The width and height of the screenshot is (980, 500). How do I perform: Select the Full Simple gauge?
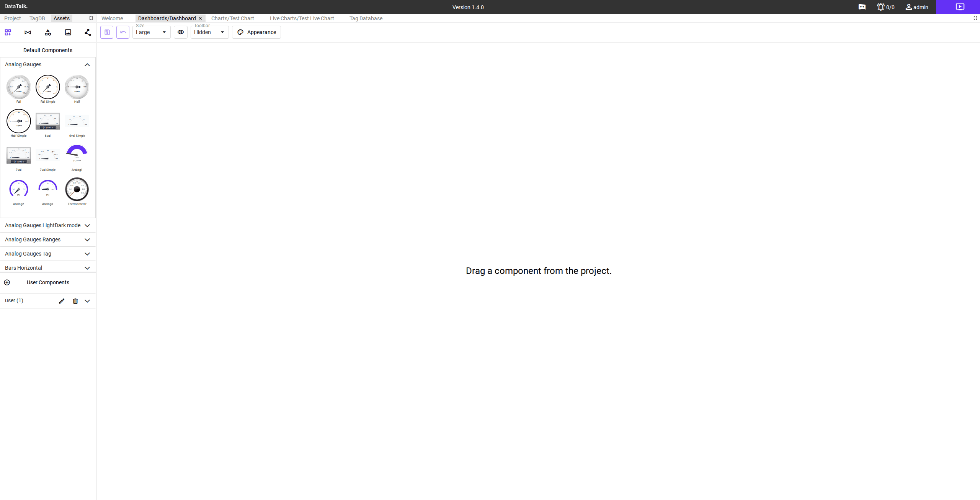(48, 89)
